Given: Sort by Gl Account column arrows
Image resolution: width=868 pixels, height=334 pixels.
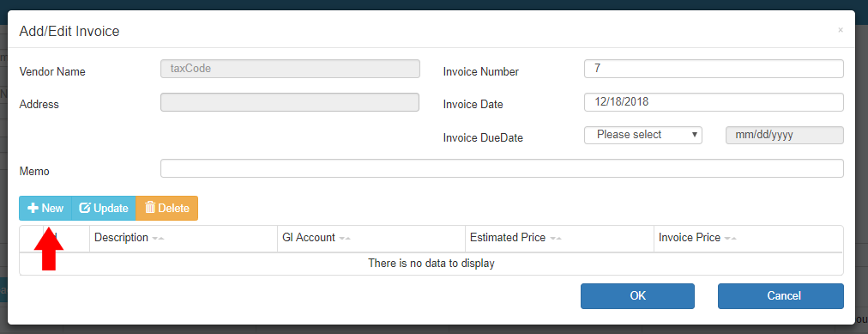Looking at the screenshot, I should (x=345, y=238).
